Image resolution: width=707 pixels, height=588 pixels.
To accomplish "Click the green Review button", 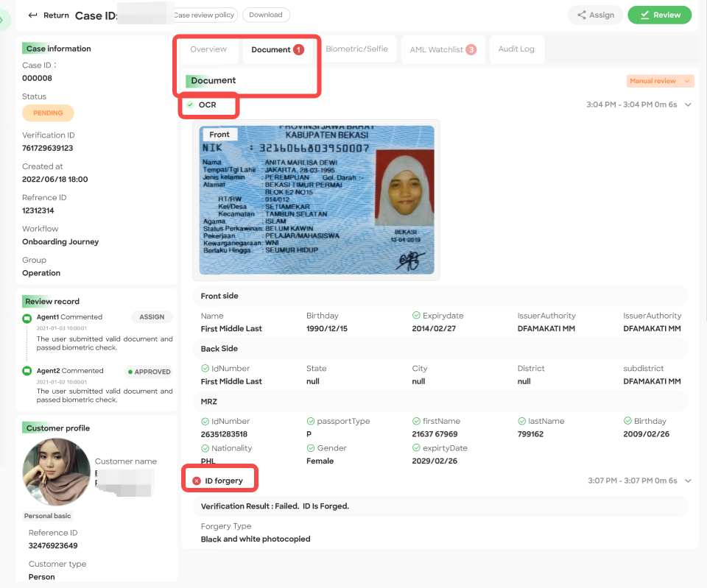I will (x=660, y=15).
